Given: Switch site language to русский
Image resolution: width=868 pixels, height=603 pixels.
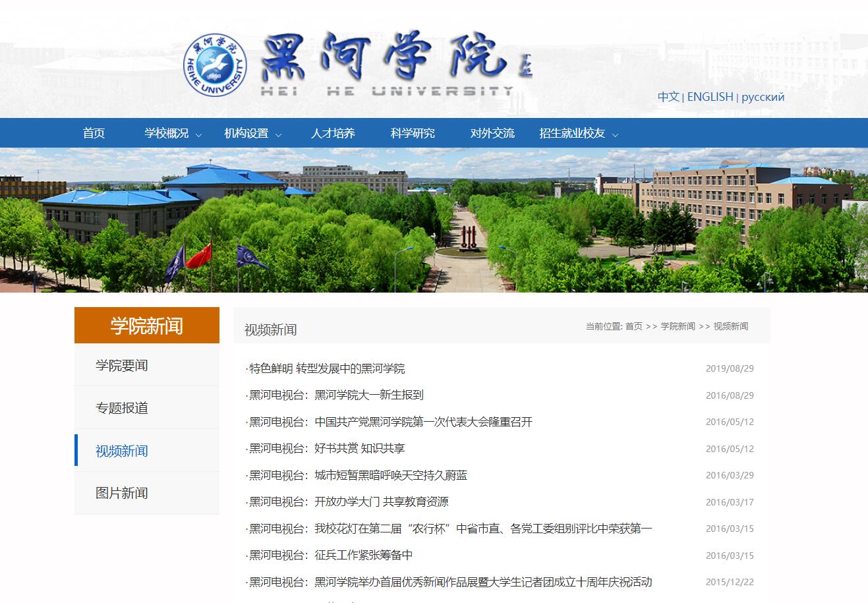Looking at the screenshot, I should [763, 97].
